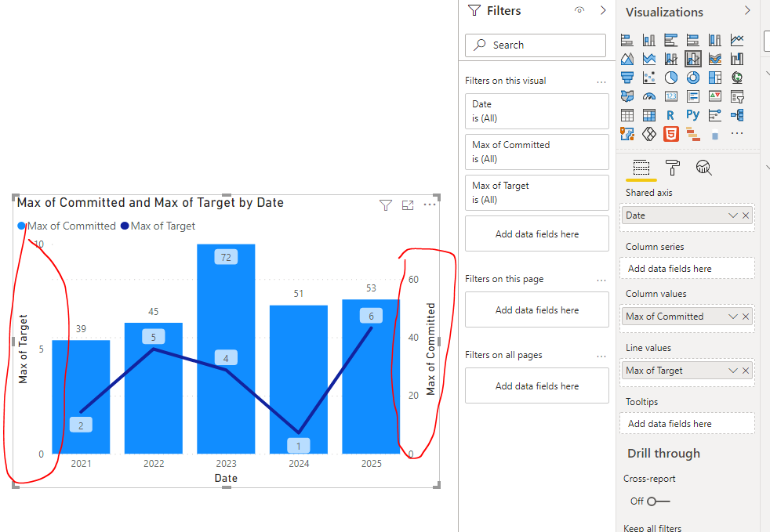The height and width of the screenshot is (532, 770).
Task: Select the Key influencers visual
Action: (715, 115)
